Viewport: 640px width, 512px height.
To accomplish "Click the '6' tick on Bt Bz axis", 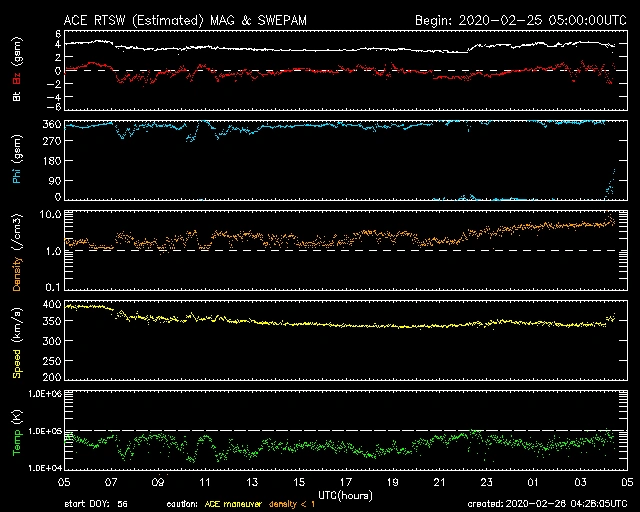I will [x=58, y=34].
